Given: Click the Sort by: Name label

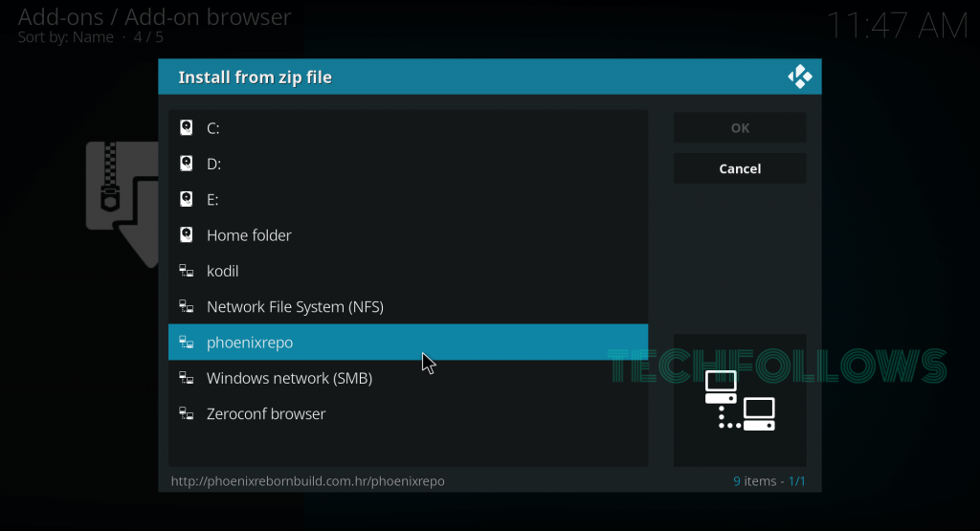Looking at the screenshot, I should click(66, 37).
